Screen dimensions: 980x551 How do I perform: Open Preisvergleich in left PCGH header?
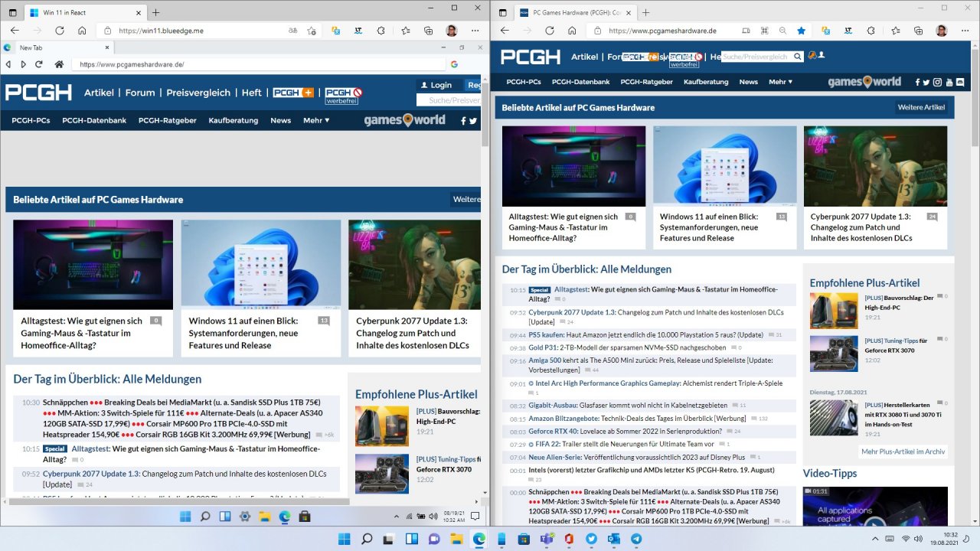point(198,93)
